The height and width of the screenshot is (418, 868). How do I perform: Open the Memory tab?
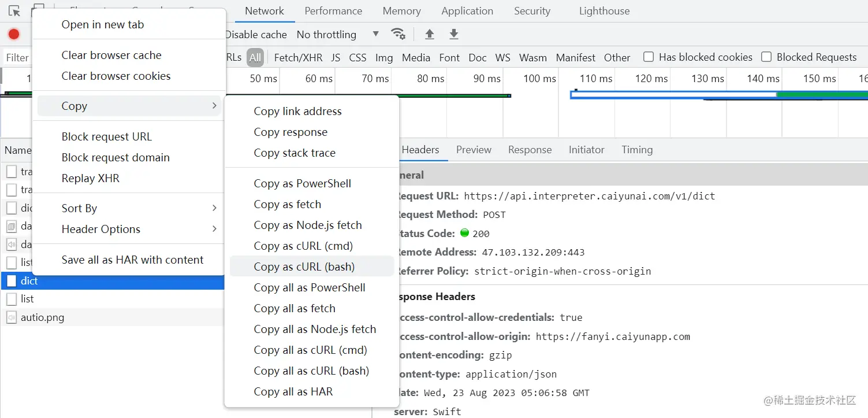(401, 11)
